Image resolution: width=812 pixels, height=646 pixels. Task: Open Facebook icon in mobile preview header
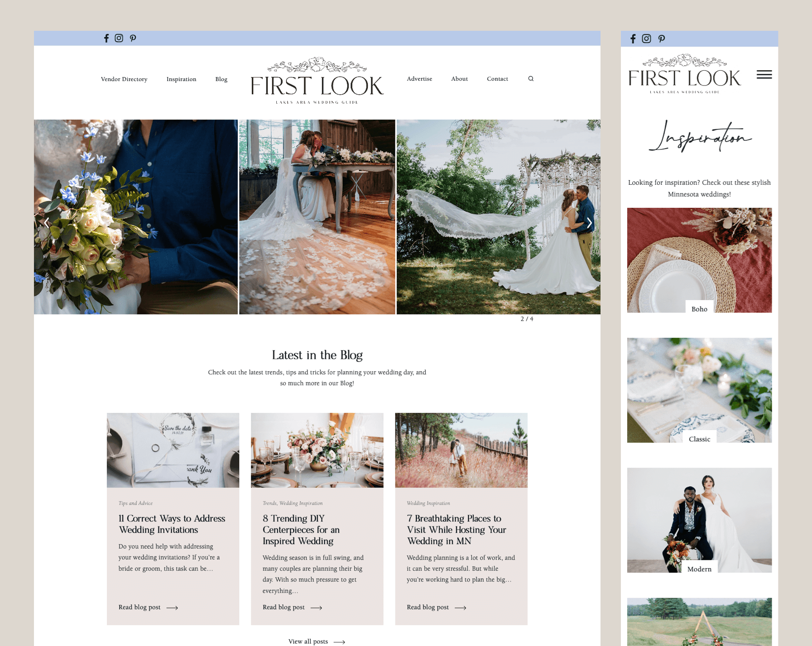(633, 39)
